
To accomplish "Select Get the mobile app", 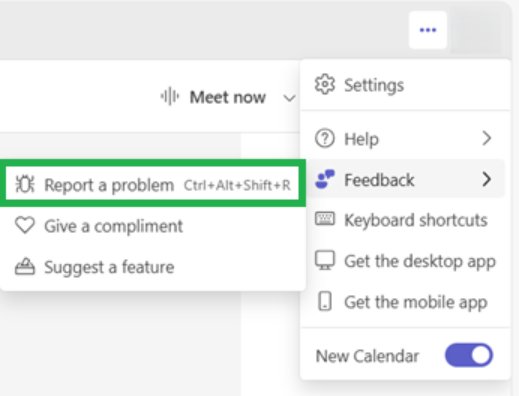I will click(405, 302).
